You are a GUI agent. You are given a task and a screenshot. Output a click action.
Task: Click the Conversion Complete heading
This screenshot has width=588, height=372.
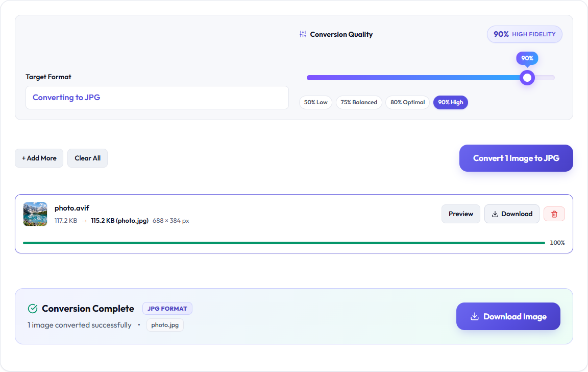88,309
